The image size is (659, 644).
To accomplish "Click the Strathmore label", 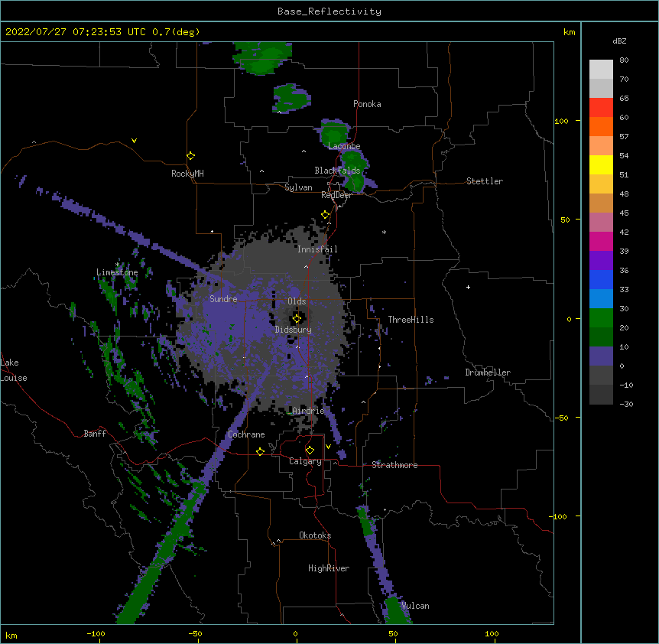I will [394, 465].
